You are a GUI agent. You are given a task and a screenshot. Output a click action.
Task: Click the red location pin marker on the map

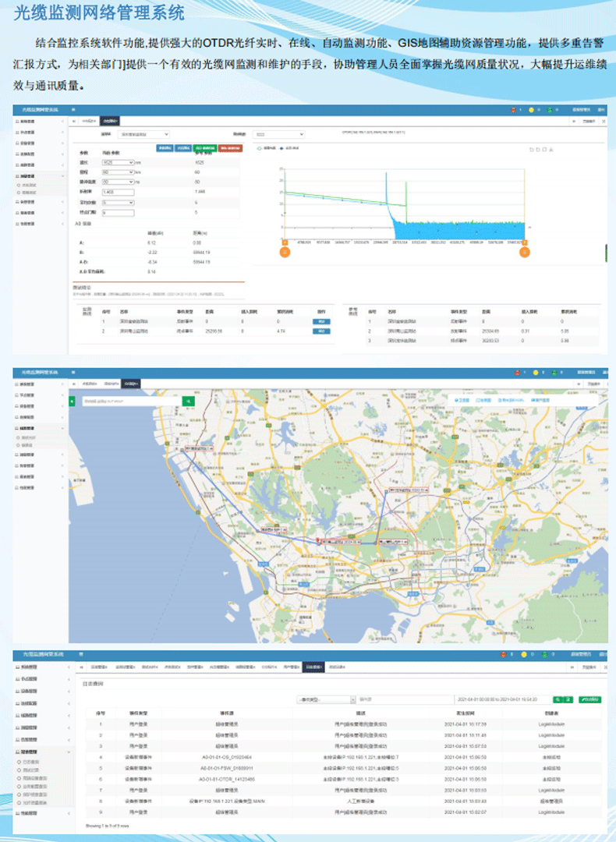[317, 541]
